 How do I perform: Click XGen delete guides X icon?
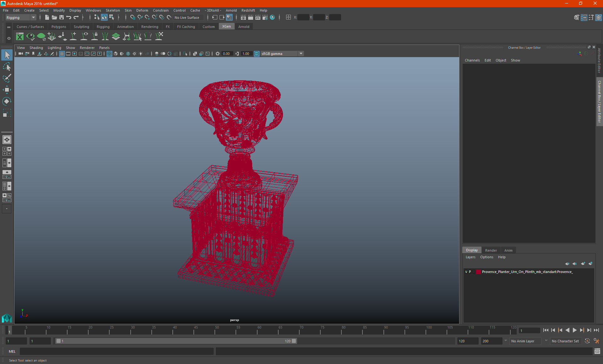tap(159, 37)
